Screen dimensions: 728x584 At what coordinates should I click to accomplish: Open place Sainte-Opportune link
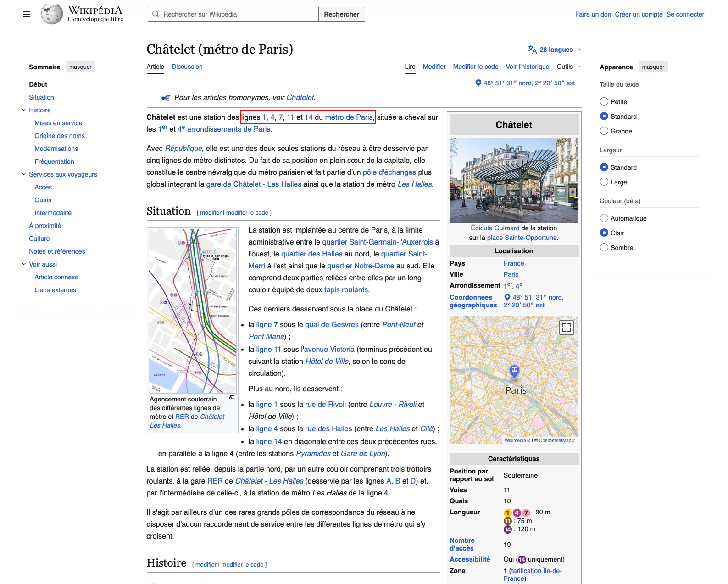point(522,238)
